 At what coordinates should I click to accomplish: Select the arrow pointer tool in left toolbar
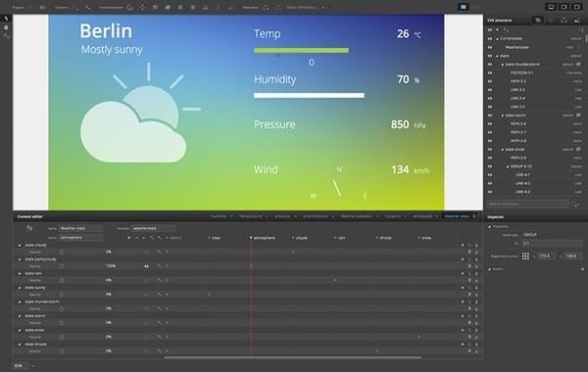tap(6, 19)
